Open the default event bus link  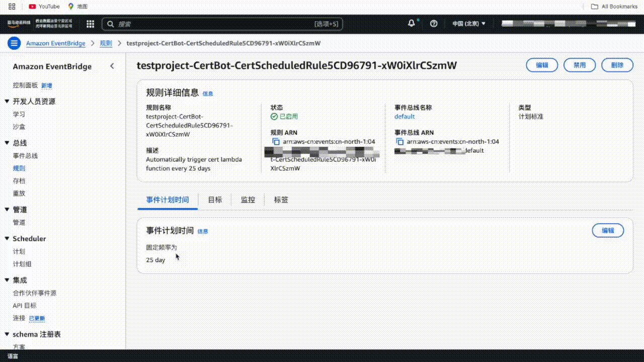[x=405, y=117]
